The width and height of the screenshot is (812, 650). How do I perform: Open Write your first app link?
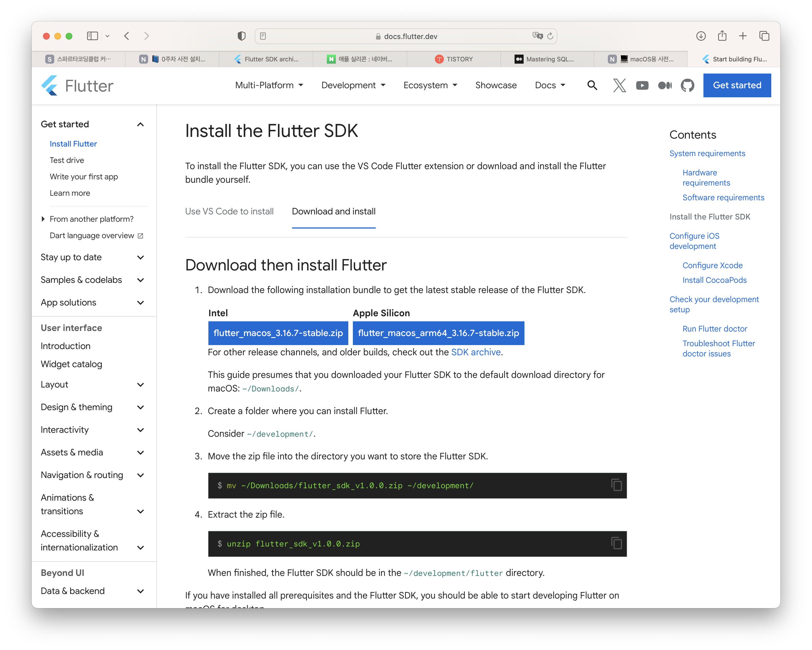tap(84, 177)
